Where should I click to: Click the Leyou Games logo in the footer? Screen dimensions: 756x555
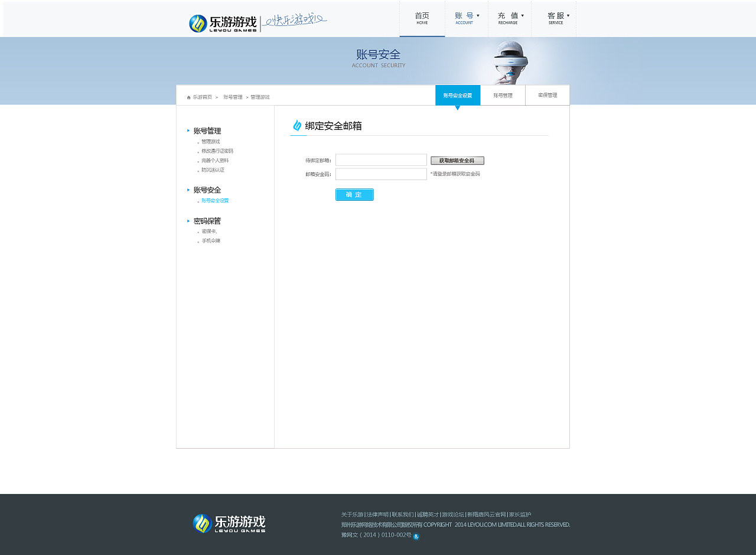(229, 524)
